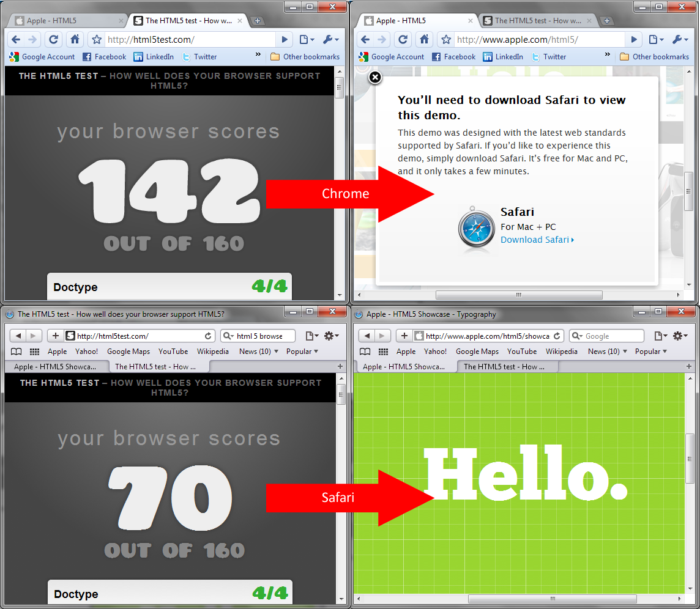This screenshot has height=609, width=700.
Task: Open page menu in the Hello Safari window
Action: [x=660, y=336]
